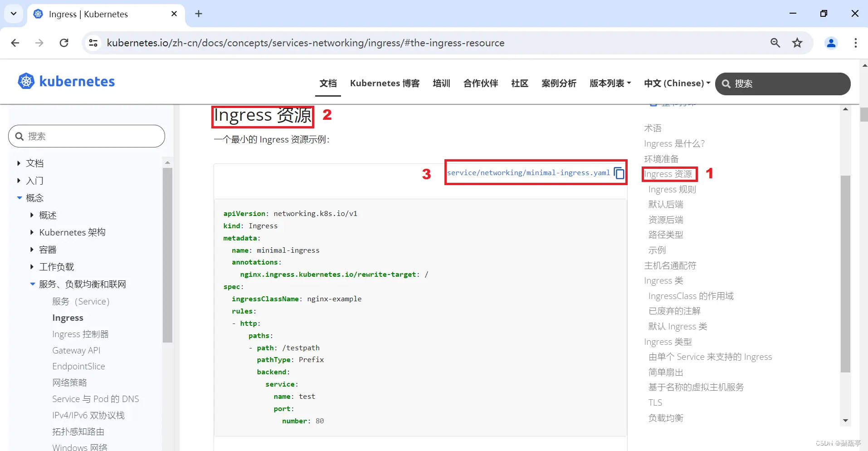868x451 pixels.
Task: Click the zoom magnifier icon in address bar
Action: click(x=775, y=43)
